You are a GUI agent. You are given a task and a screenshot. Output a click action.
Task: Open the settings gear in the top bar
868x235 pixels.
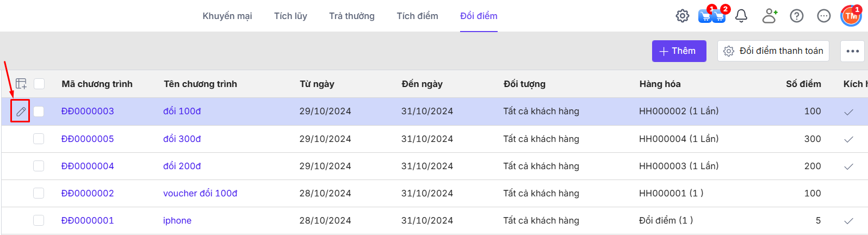[x=682, y=16]
